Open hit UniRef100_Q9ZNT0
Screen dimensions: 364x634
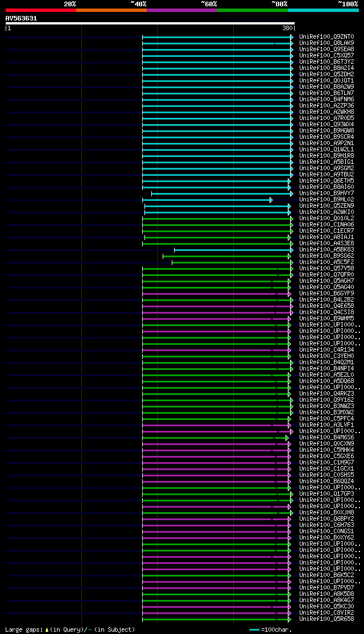(x=327, y=37)
